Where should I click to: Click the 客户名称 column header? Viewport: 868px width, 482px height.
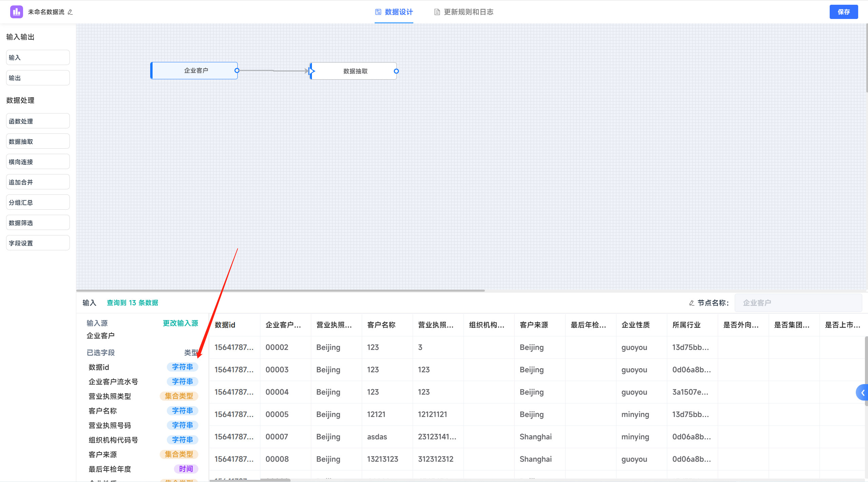pyautogui.click(x=387, y=325)
